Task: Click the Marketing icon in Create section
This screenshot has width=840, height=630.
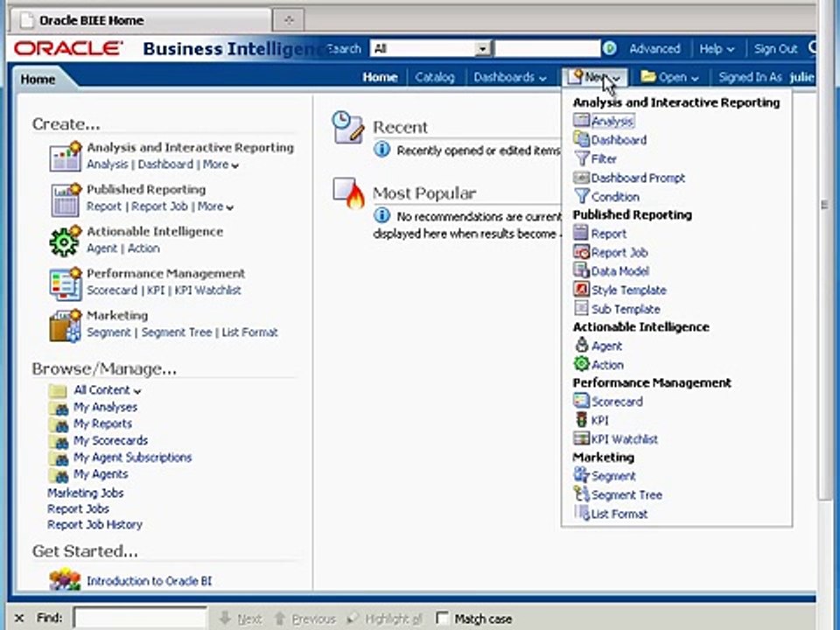Action: coord(66,325)
